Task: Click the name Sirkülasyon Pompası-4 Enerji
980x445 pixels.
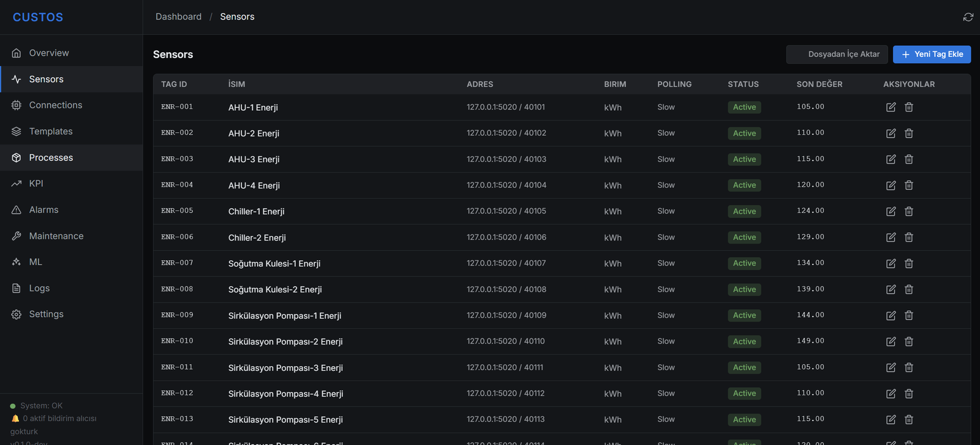Action: point(285,394)
